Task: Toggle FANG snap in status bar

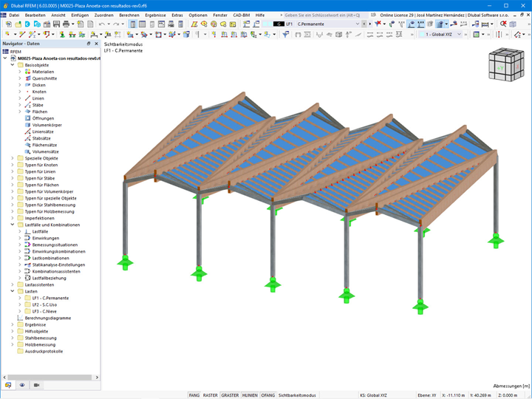Action: coord(194,395)
